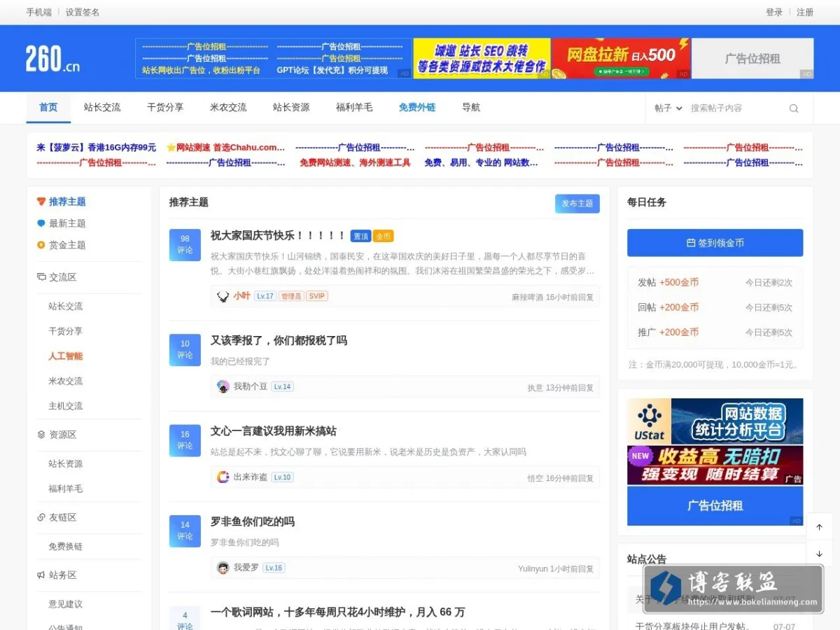Click the 免费网站测速、海外测速工具 text ad
Image resolution: width=840 pixels, height=630 pixels.
pyautogui.click(x=355, y=162)
